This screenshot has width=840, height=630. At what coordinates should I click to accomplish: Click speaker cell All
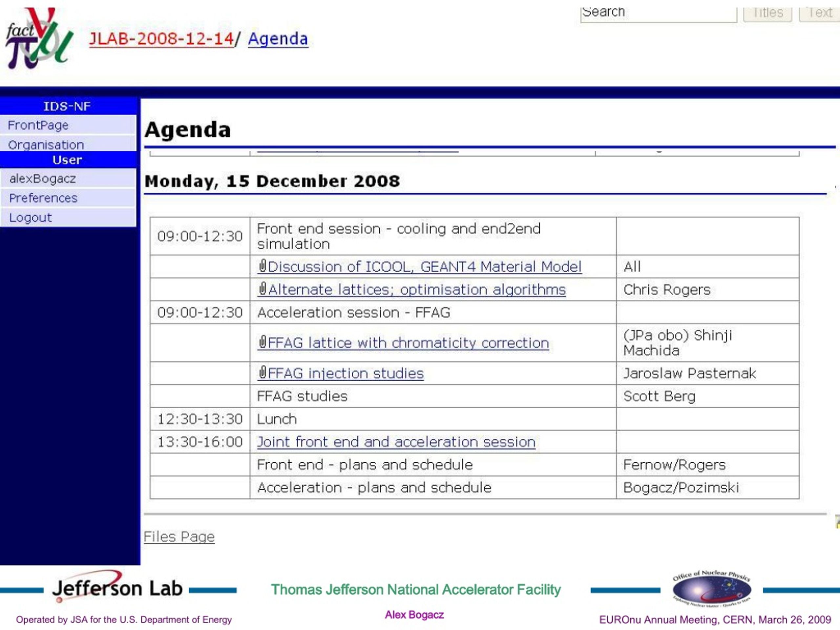click(x=708, y=266)
